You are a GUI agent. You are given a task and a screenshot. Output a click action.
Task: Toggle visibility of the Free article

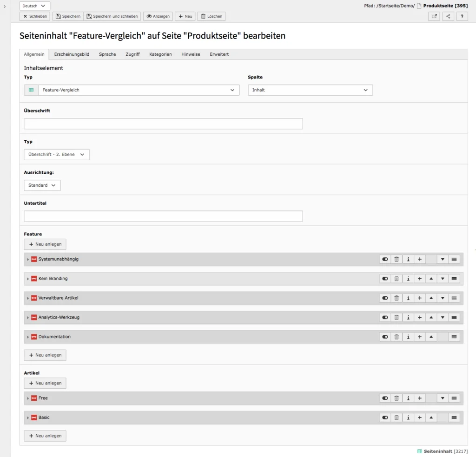click(x=384, y=398)
